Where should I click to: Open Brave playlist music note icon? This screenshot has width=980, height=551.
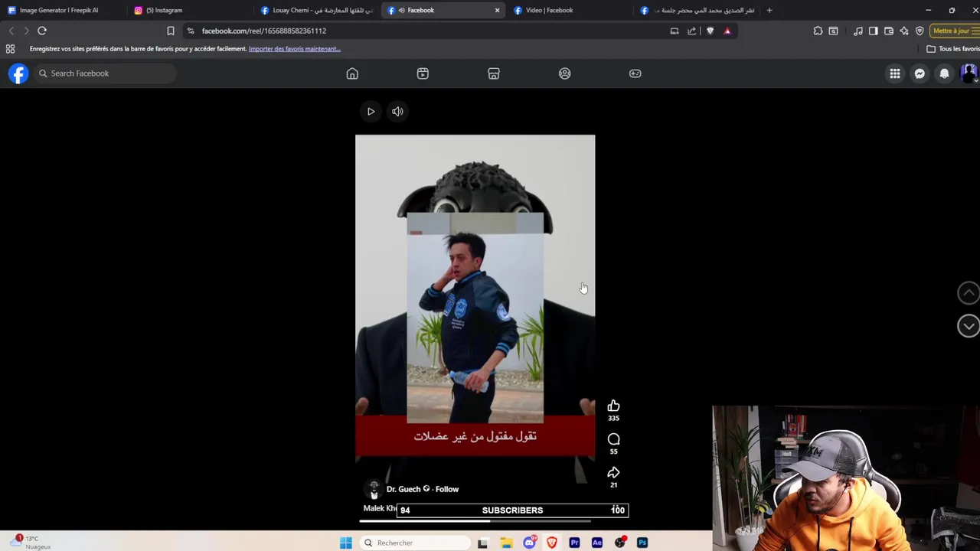[x=858, y=31]
